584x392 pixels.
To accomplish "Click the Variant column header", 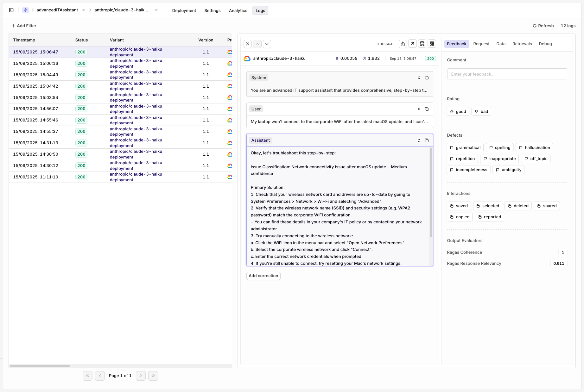I will click(117, 40).
